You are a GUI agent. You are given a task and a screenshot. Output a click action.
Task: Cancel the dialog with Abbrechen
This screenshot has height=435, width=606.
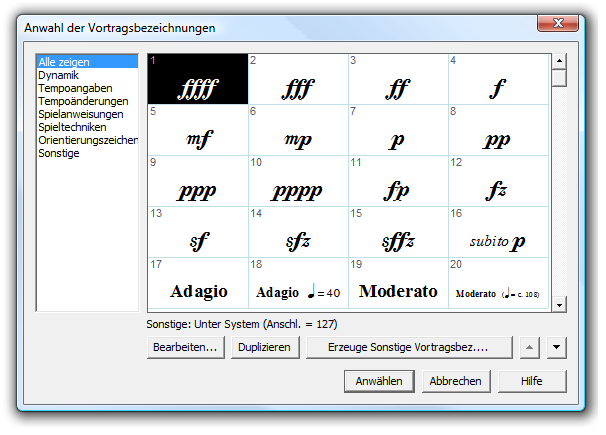455,381
